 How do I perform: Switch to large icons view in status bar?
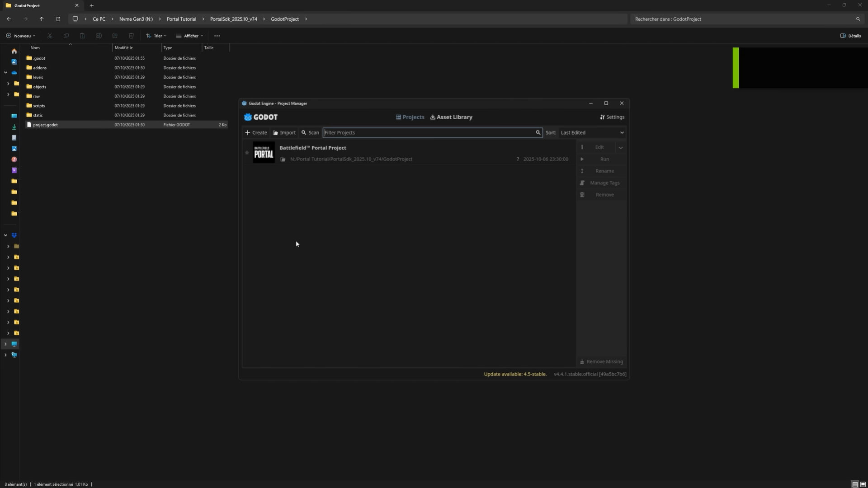point(863,484)
